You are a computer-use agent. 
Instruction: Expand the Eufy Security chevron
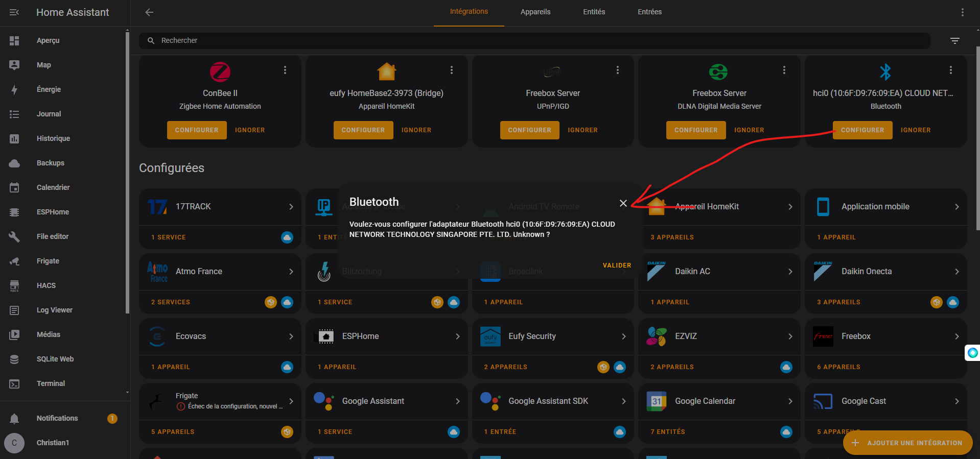point(624,336)
